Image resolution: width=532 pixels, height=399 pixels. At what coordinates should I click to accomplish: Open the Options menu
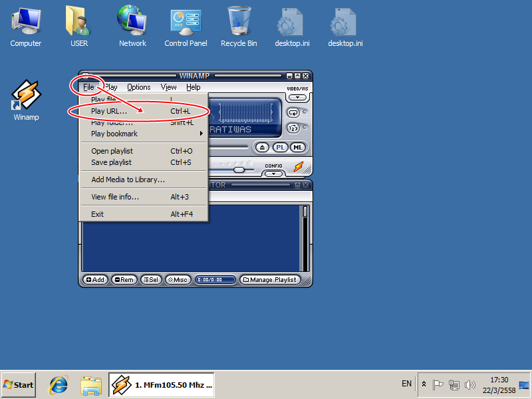pyautogui.click(x=139, y=87)
